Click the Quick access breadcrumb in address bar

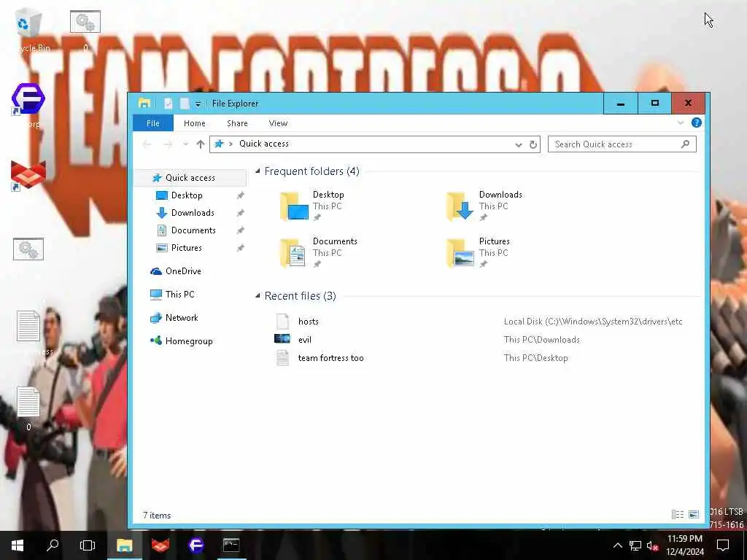click(264, 144)
